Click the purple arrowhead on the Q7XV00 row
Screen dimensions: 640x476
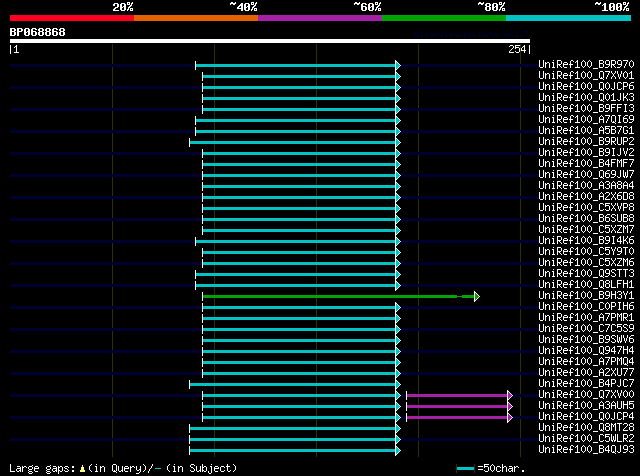click(510, 395)
